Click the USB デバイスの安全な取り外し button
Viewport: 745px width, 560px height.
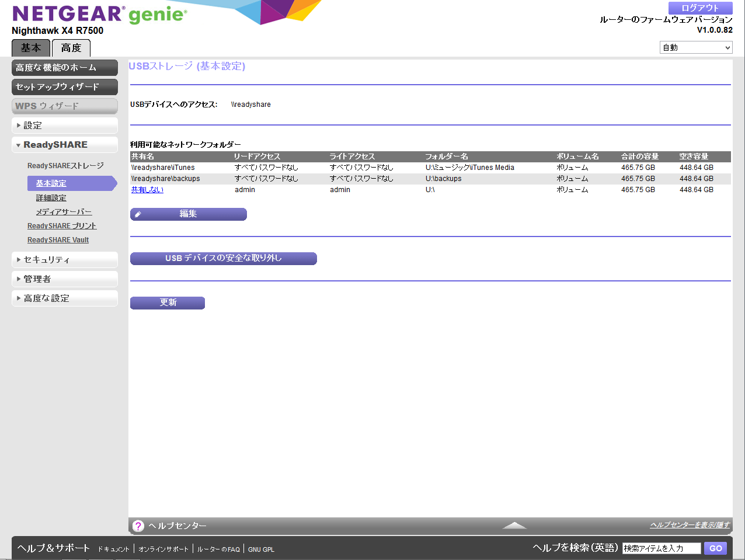[x=223, y=258]
